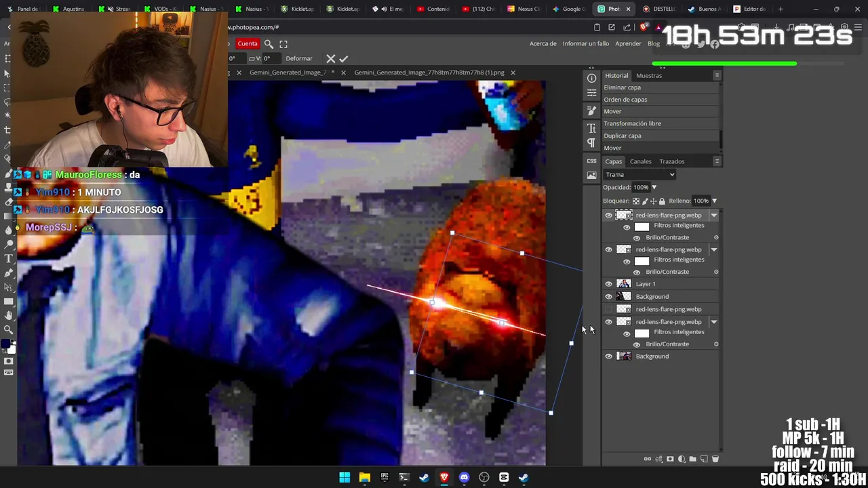Open the Brush panel icon
868x488 pixels.
click(x=591, y=110)
